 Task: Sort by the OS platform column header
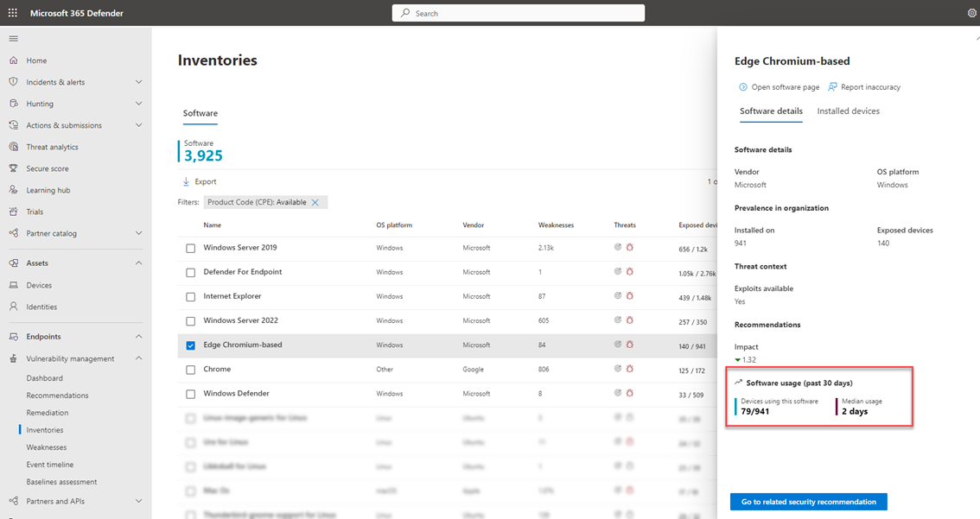(x=394, y=225)
